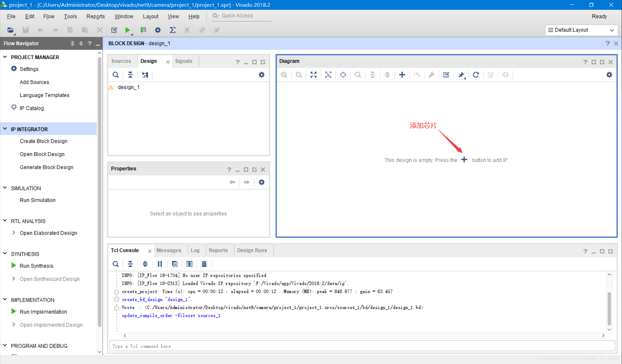622x364 pixels.
Task: Close the Design tab
Action: coord(168,62)
